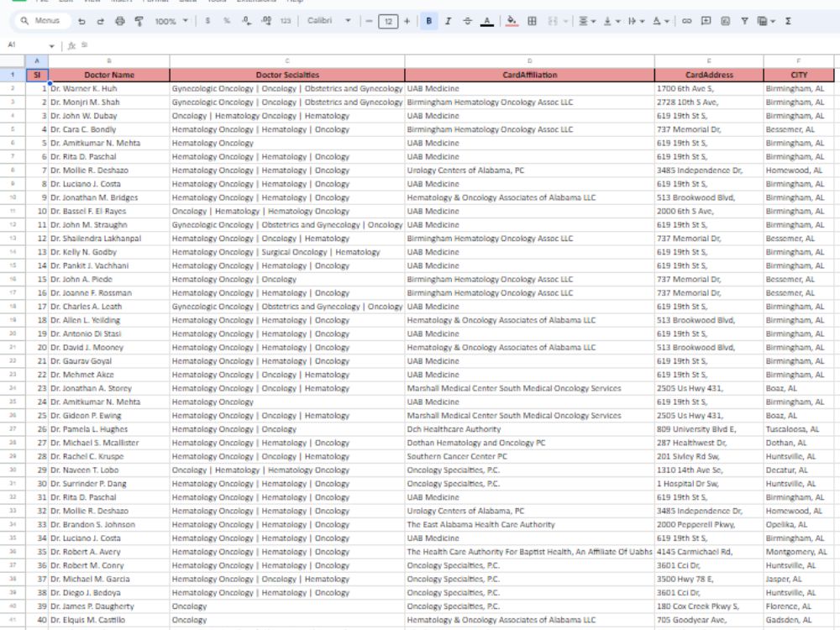Viewport: 840px width, 630px height.
Task: Click the Doctor Name header cell
Action: (x=108, y=75)
